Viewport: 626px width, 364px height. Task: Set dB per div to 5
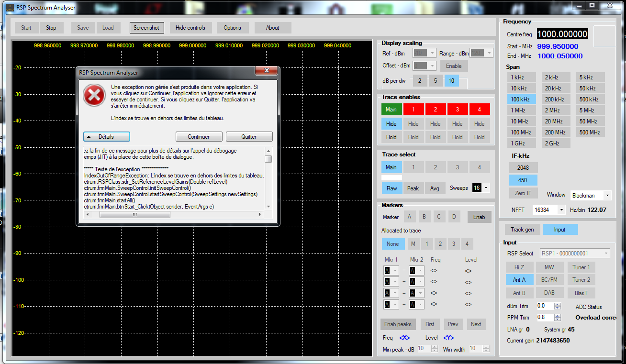(x=436, y=81)
